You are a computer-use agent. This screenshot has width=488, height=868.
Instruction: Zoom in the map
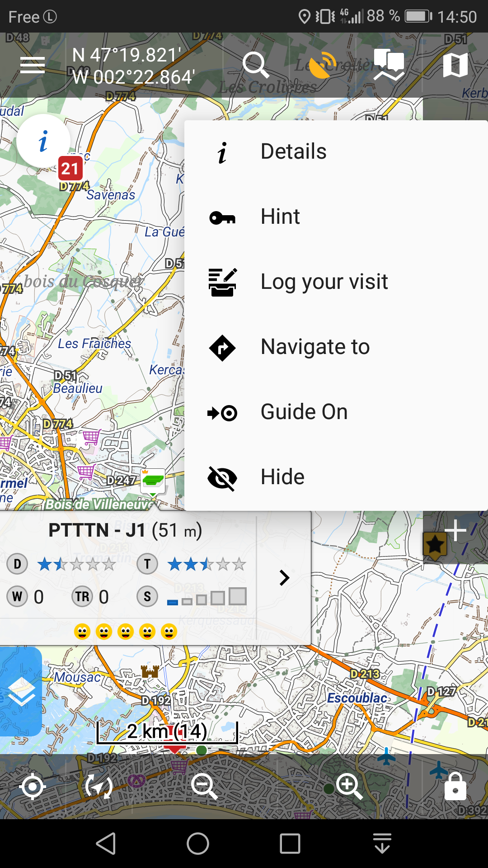point(349,786)
